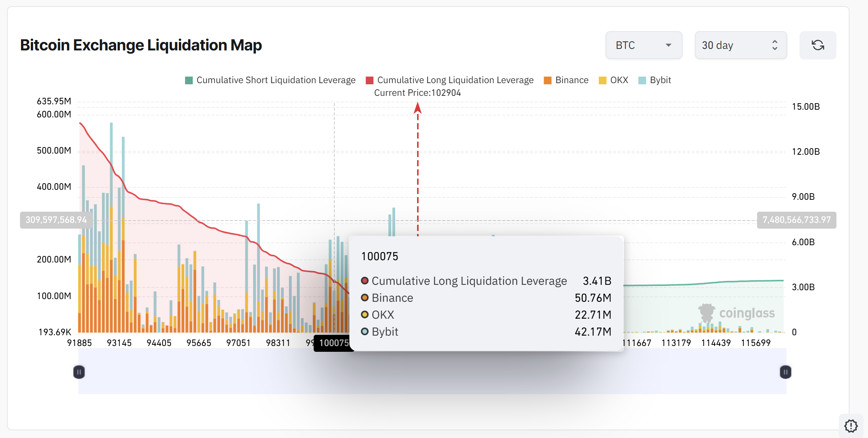Select the green Cumulative Short Liquidation Leverage marker
Image resolution: width=868 pixels, height=438 pixels.
[x=189, y=80]
